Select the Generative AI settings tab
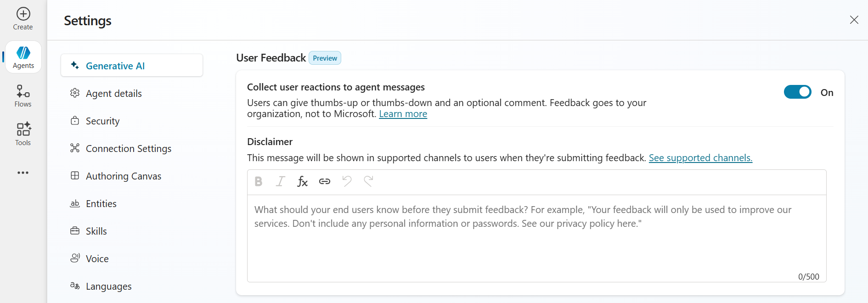This screenshot has width=868, height=303. tap(115, 65)
